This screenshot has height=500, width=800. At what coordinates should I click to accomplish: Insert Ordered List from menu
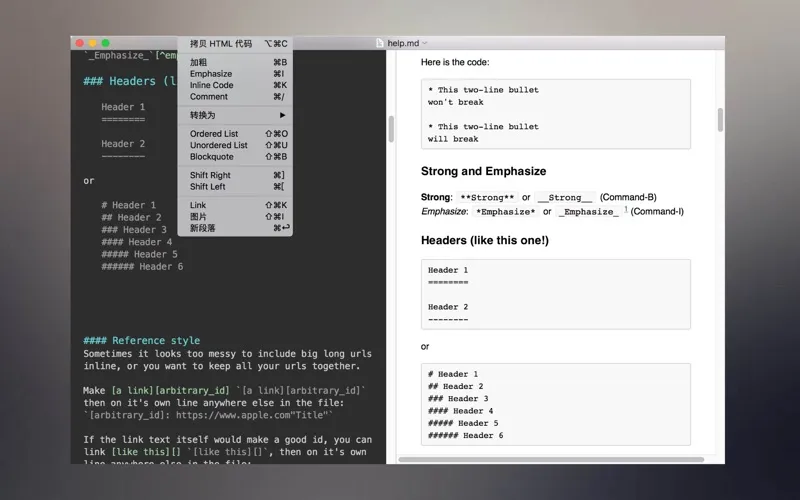pyautogui.click(x=235, y=134)
